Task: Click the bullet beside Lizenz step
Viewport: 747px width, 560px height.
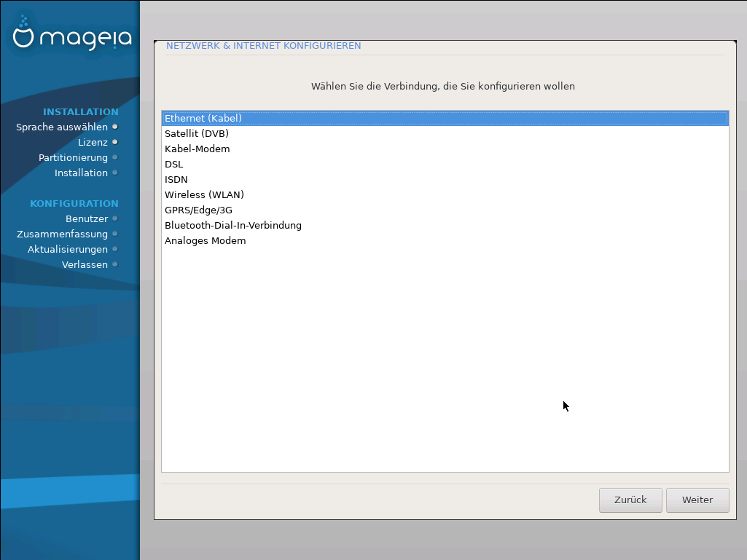Action: [115, 142]
